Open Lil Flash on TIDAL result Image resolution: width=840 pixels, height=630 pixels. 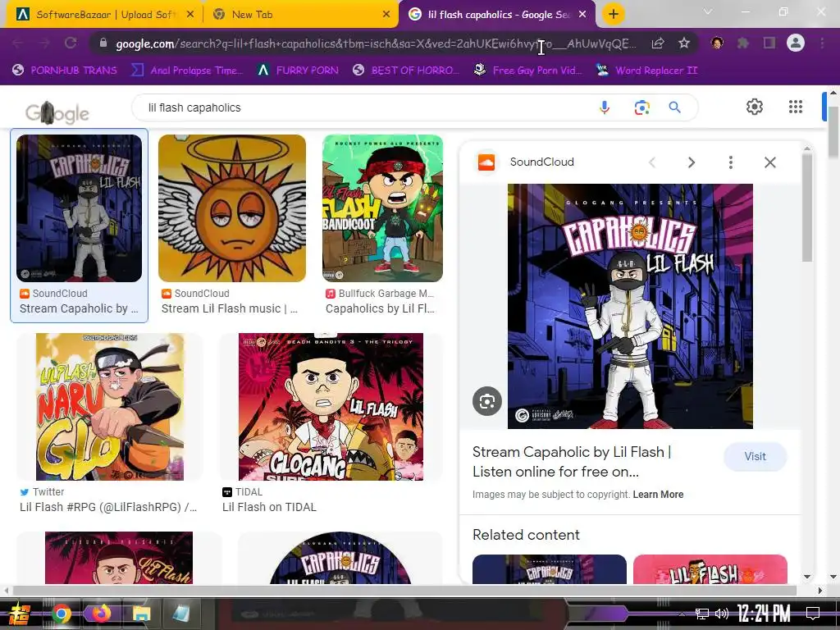point(269,507)
